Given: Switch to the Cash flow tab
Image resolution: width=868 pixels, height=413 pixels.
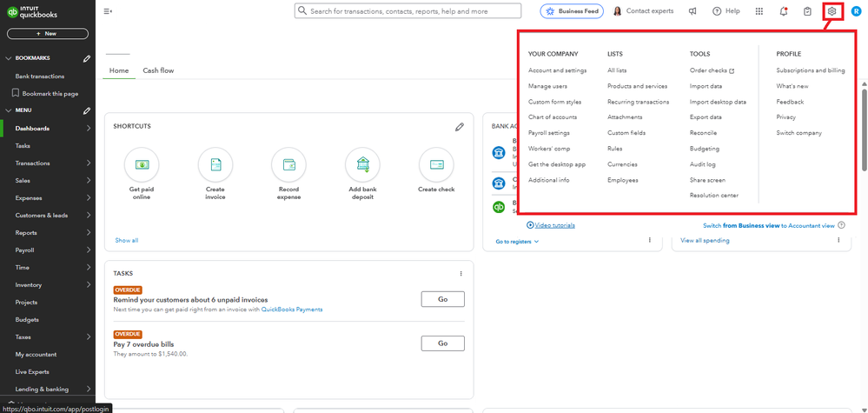Looking at the screenshot, I should coord(158,70).
